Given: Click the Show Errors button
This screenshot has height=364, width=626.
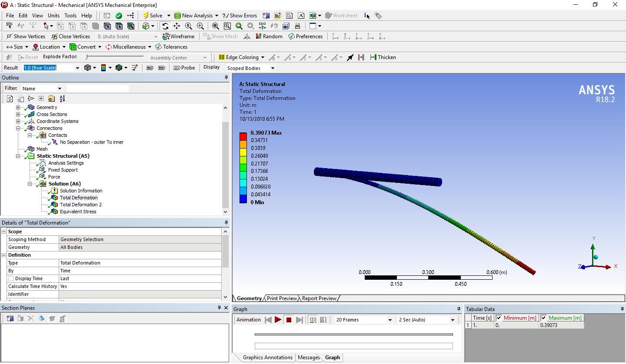Looking at the screenshot, I should point(240,16).
